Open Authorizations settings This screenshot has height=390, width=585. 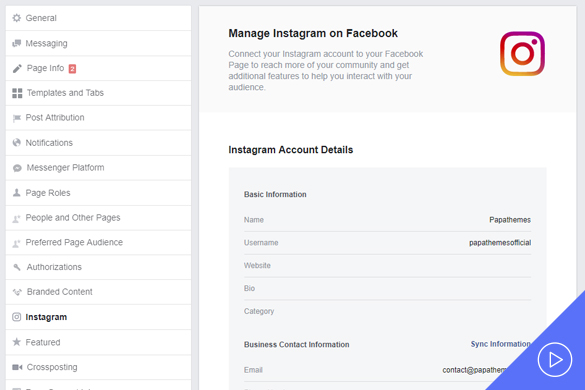click(98, 267)
